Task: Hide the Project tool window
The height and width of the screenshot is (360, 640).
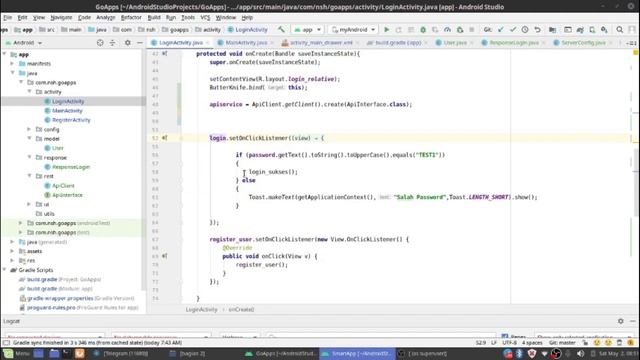Action: [140, 42]
